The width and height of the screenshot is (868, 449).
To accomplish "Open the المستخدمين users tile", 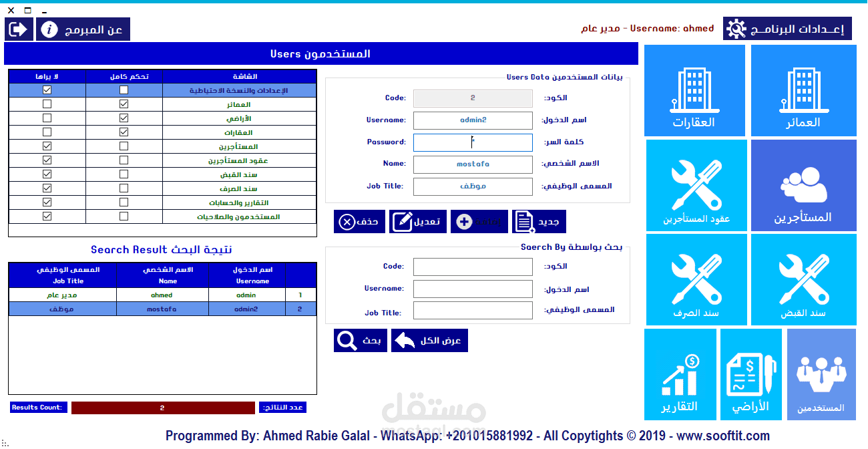I will 821,374.
